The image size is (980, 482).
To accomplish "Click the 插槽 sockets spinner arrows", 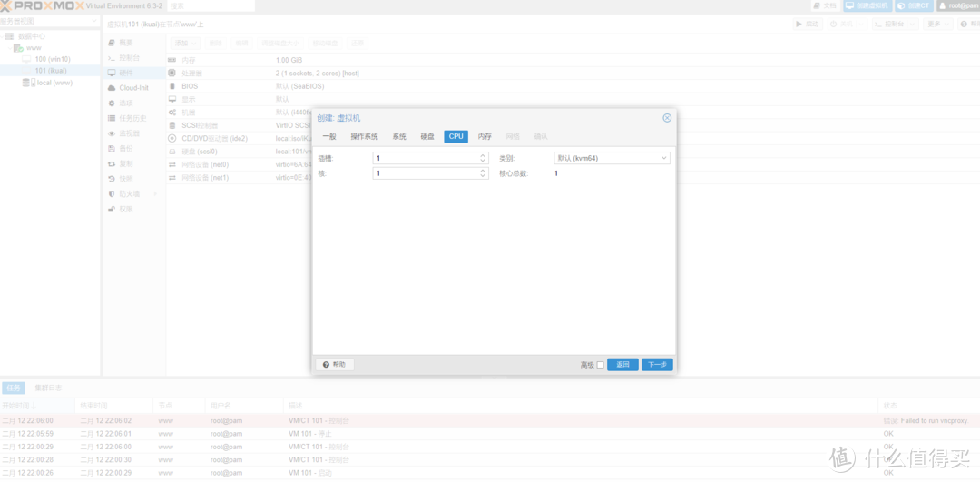I will (x=483, y=158).
